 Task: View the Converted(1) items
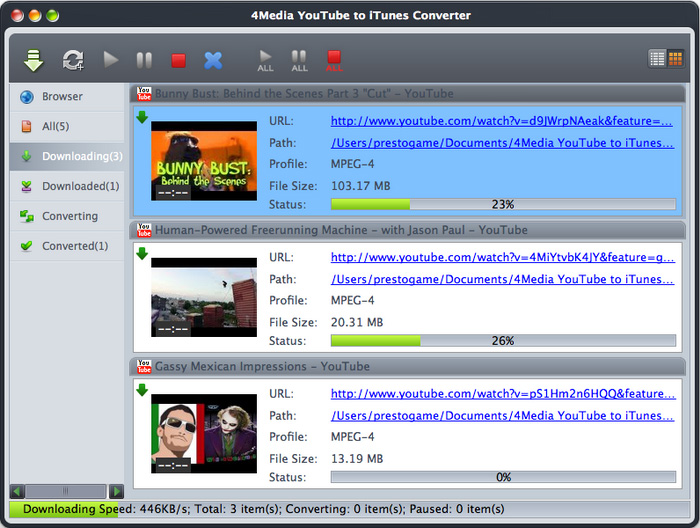74,246
